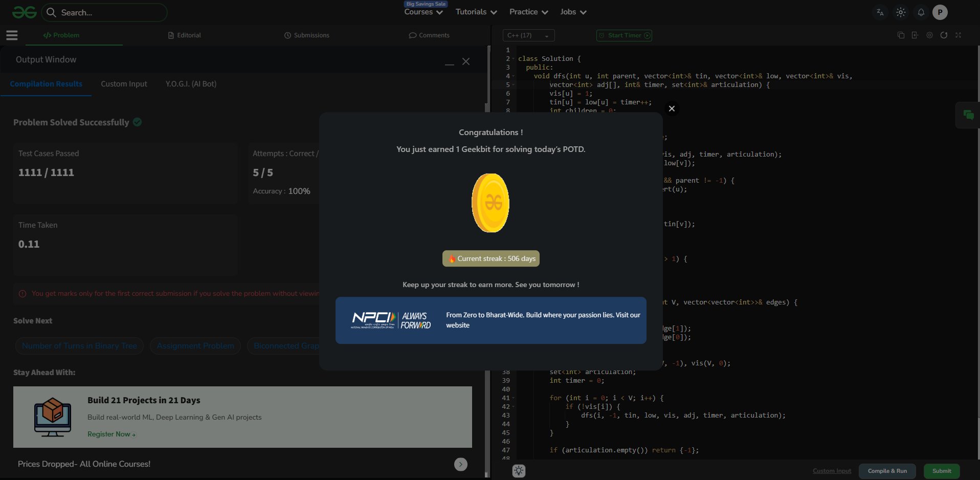Click the Congratulations ! heading in popup
Screen dimensions: 980x480
tap(491, 132)
